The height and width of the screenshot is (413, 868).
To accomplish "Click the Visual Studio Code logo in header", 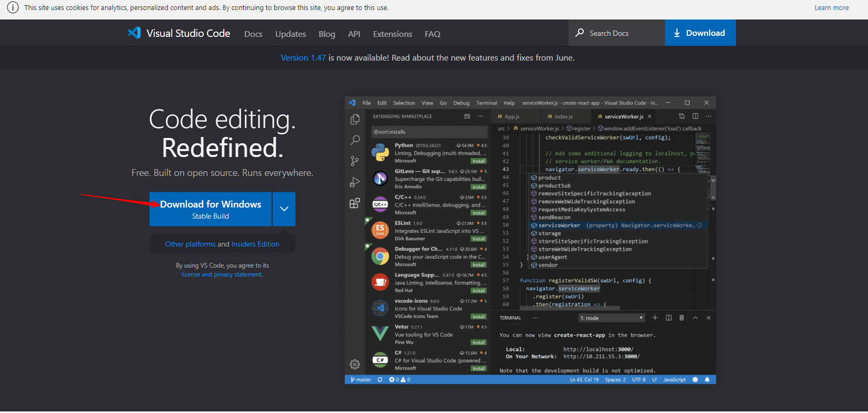I will coord(179,33).
